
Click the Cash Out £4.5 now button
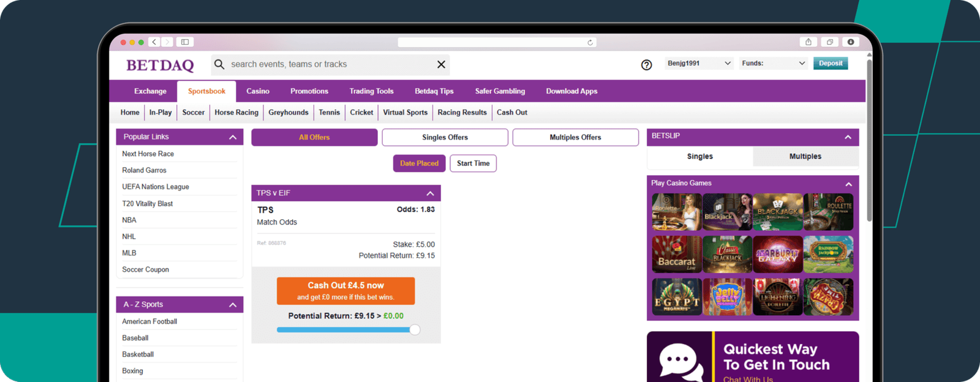tap(345, 291)
